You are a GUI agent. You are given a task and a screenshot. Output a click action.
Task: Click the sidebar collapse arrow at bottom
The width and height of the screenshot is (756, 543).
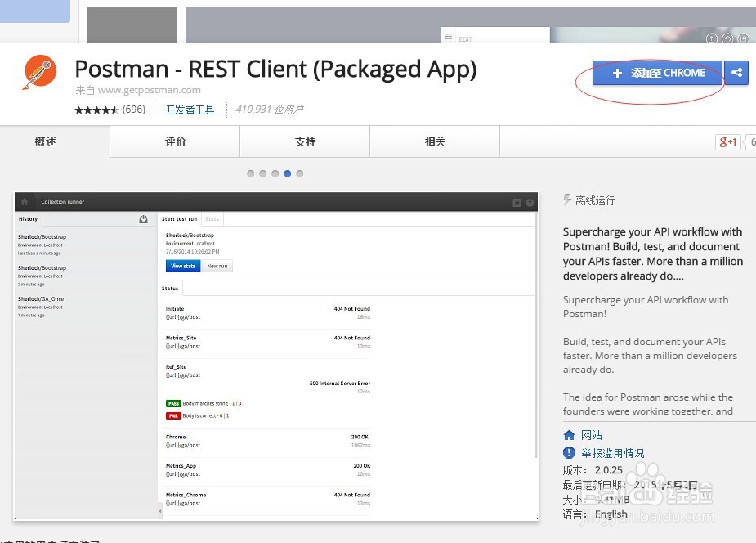[160, 510]
